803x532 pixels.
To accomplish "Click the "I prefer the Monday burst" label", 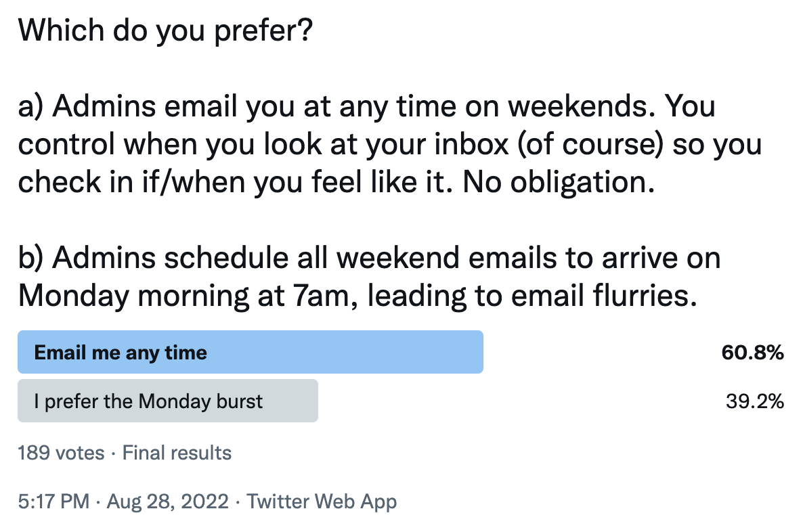I will pos(148,401).
